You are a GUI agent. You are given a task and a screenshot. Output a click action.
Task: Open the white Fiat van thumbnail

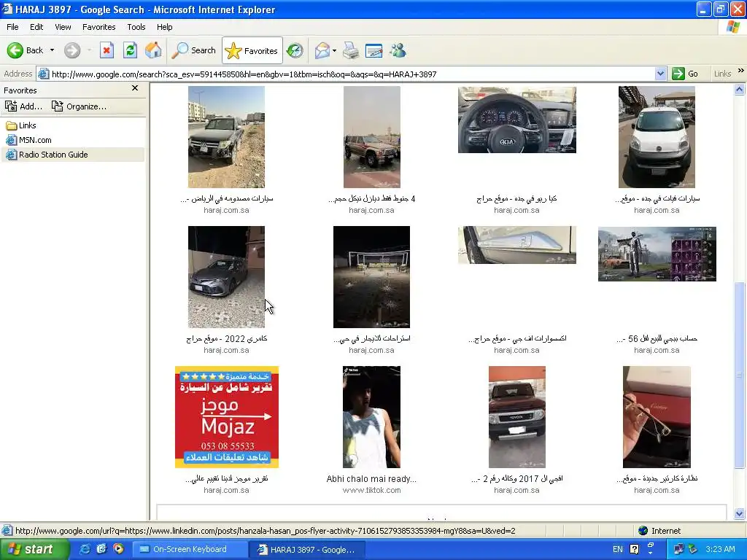[x=657, y=137]
